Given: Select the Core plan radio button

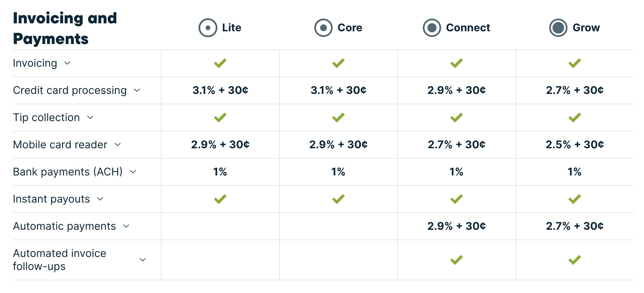Looking at the screenshot, I should [323, 28].
